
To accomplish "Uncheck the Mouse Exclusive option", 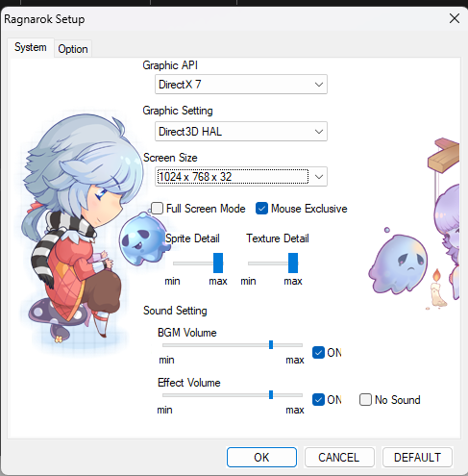I will point(261,209).
